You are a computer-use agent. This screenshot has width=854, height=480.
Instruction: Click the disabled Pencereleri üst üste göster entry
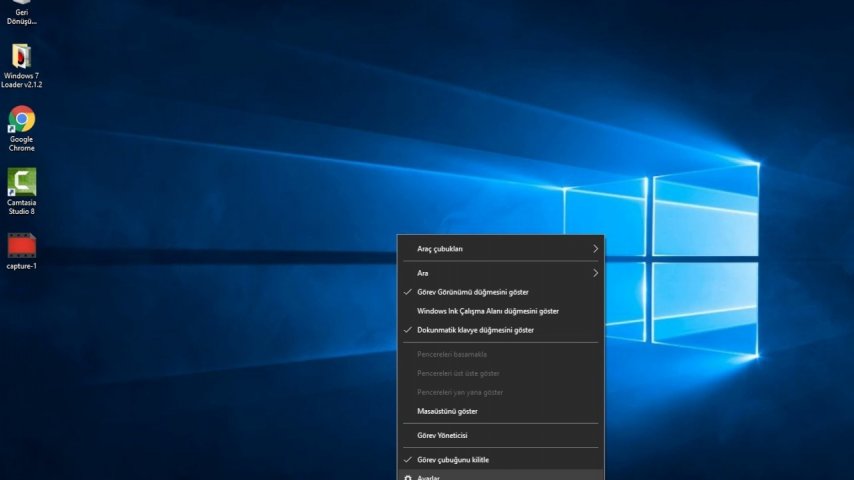pyautogui.click(x=501, y=373)
